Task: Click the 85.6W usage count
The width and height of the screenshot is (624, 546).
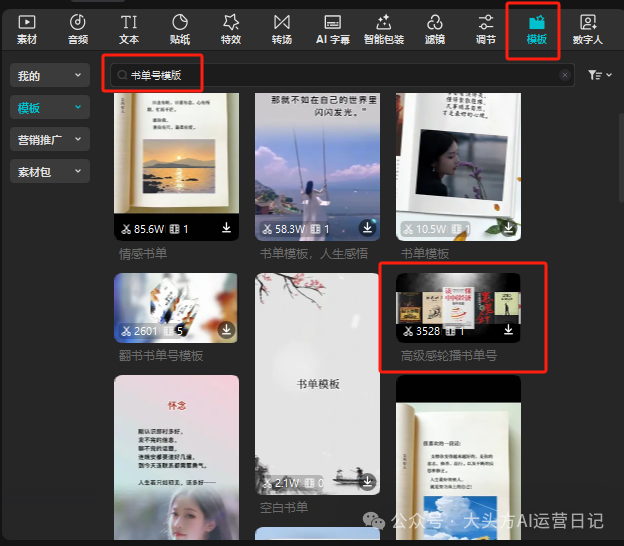Action: 148,229
